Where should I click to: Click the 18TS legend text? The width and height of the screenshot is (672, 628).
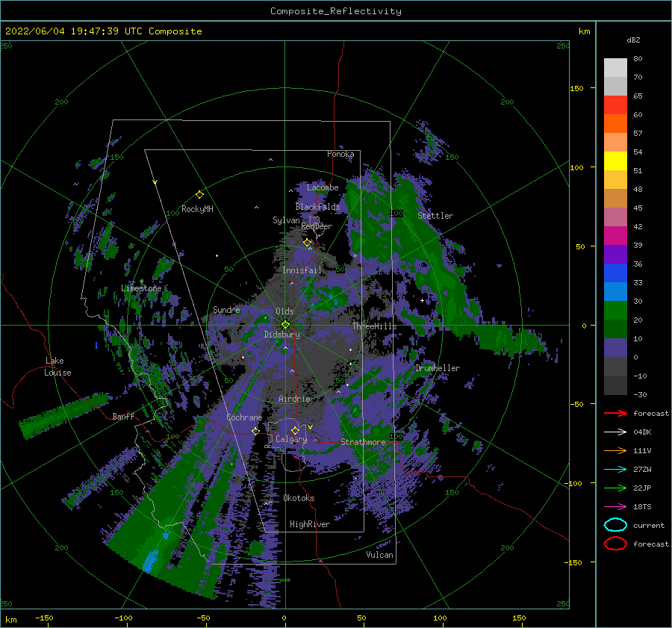coord(642,507)
